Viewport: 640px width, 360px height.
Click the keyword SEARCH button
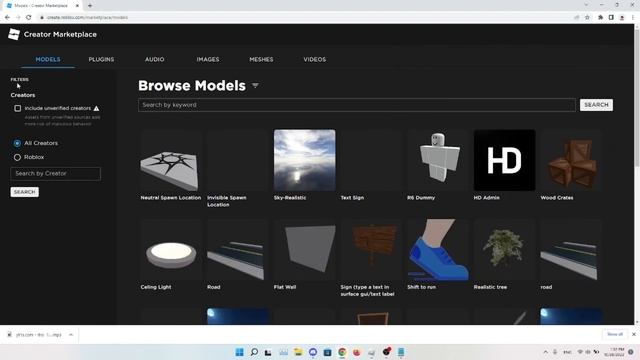click(x=596, y=105)
